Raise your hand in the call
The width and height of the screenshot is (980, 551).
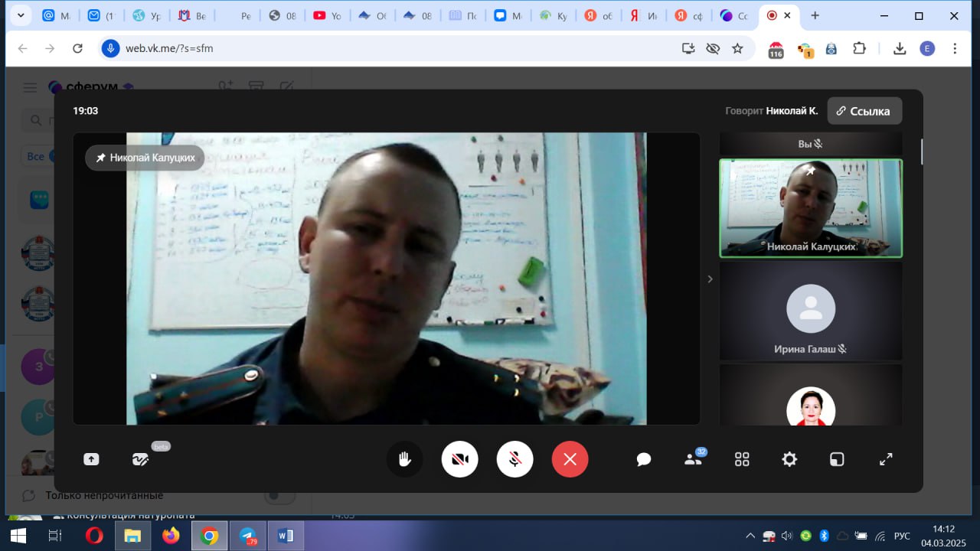(404, 459)
